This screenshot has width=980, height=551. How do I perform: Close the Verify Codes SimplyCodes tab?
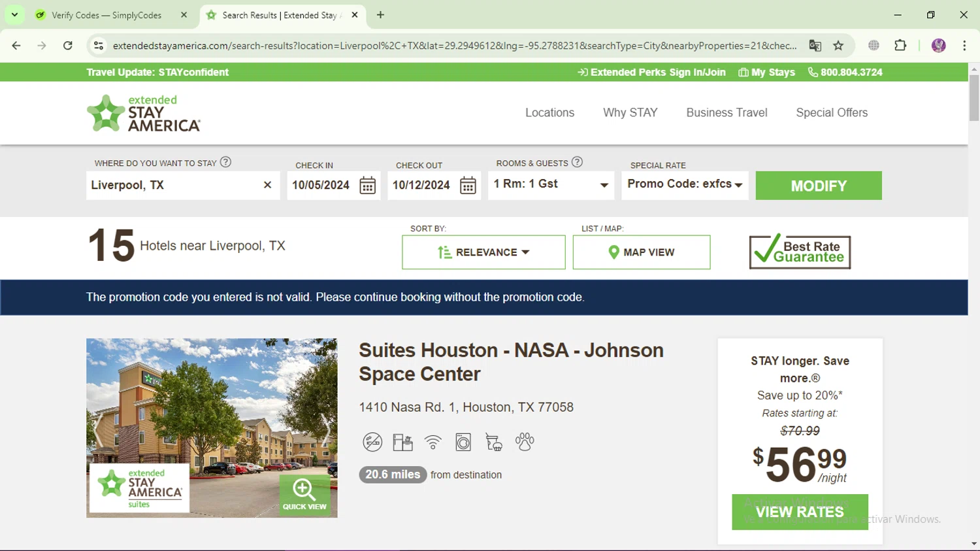pyautogui.click(x=184, y=14)
